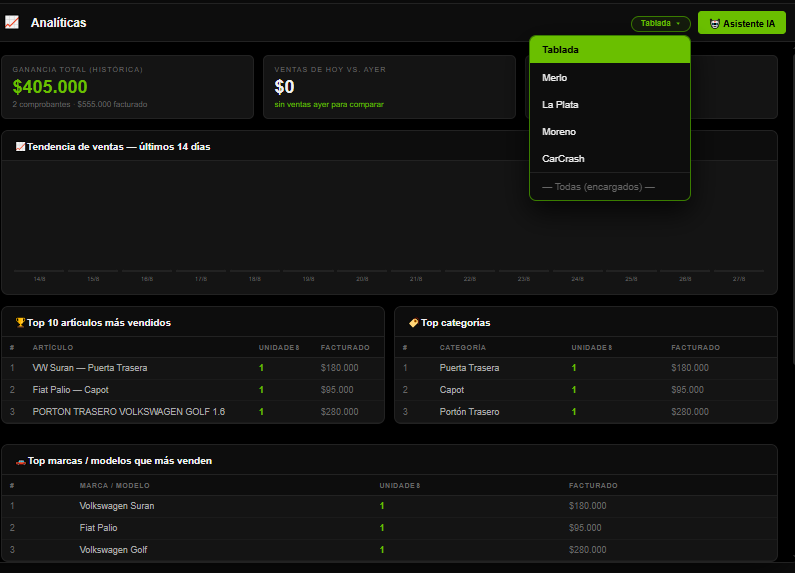Click the trophy icon beside Top 10 artículos

click(20, 323)
